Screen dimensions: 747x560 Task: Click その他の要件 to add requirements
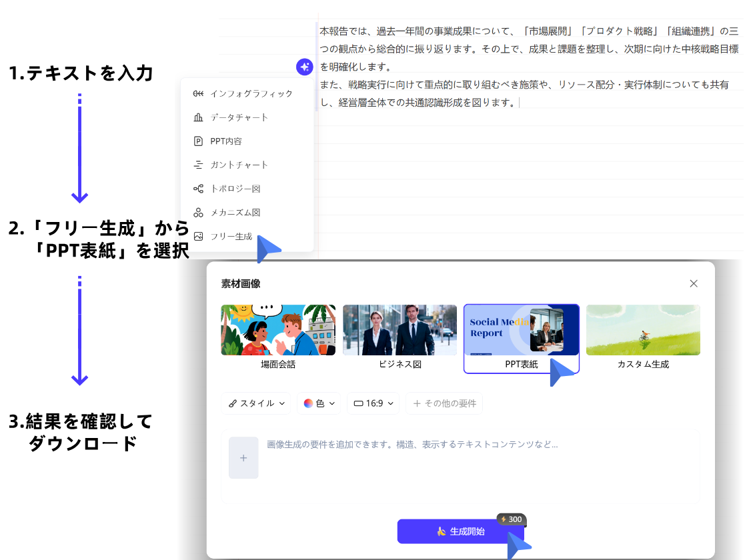coord(444,403)
